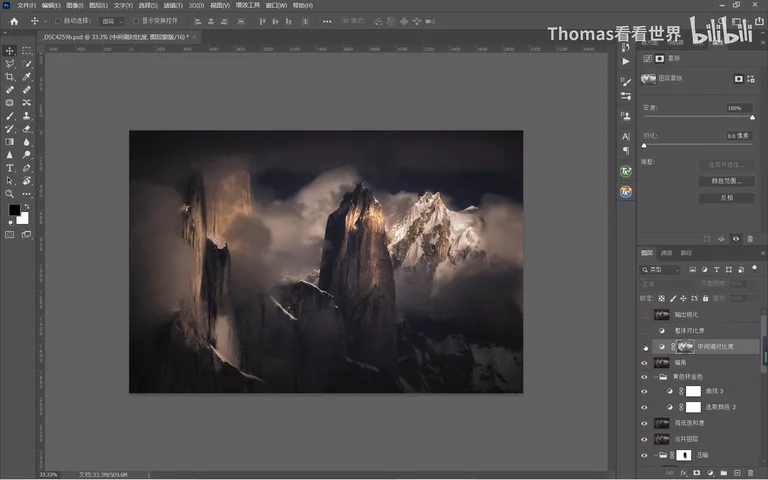Image resolution: width=768 pixels, height=480 pixels.
Task: Toggle visibility of 中间调对比度 layer
Action: coord(645,347)
